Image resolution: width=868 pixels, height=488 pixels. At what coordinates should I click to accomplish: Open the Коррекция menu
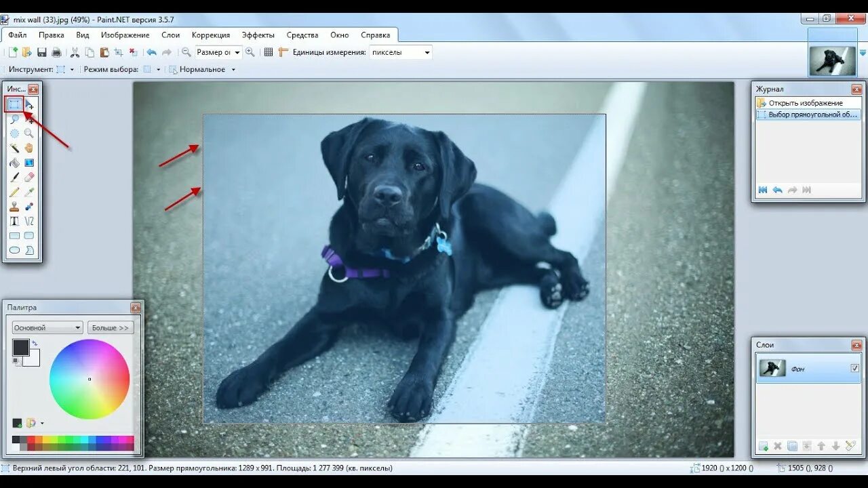[x=211, y=35]
